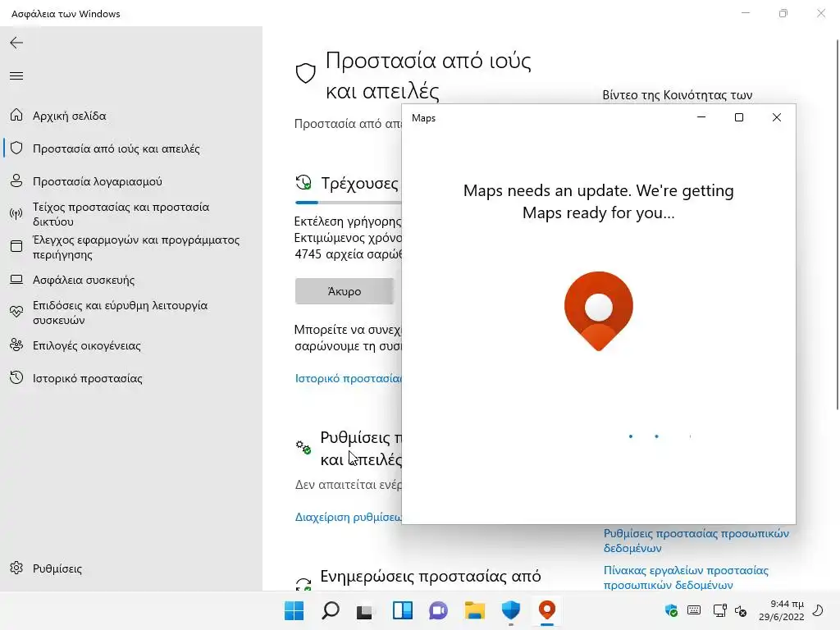Click Ενημερώσεις προστασίας από heading
The image size is (840, 630).
point(431,576)
